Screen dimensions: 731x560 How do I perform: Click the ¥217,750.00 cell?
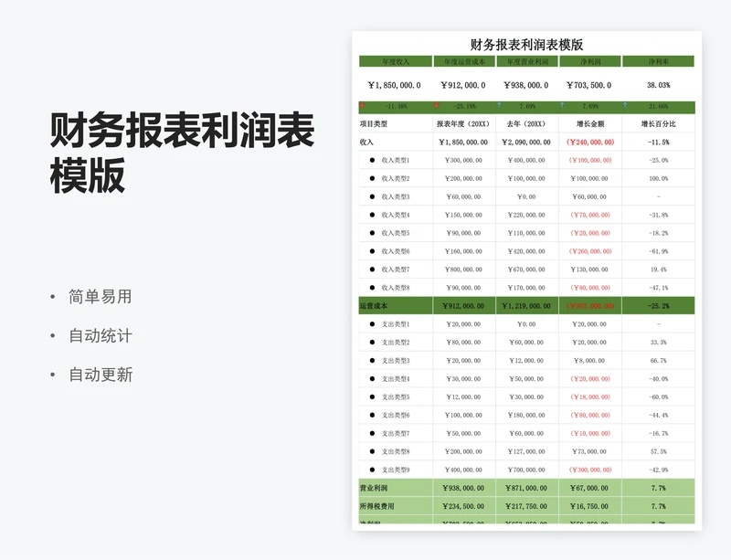pos(526,506)
